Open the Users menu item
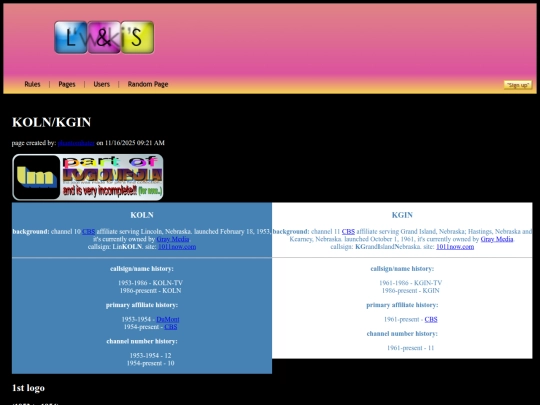Viewport: 540px width, 405px height. (102, 84)
